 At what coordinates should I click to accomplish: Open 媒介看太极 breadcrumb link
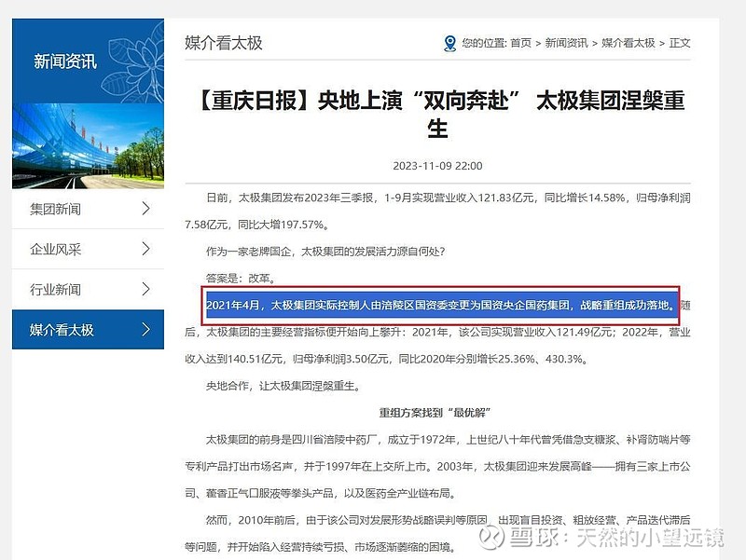point(628,43)
